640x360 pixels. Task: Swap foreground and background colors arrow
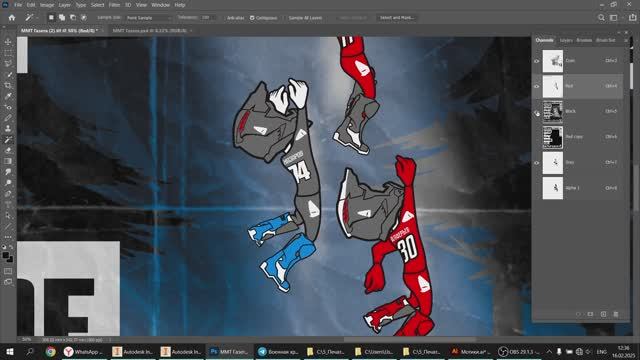click(x=11, y=247)
